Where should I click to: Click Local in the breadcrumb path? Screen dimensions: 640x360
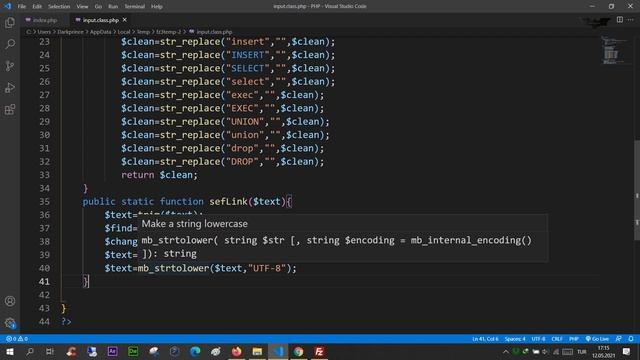124,32
